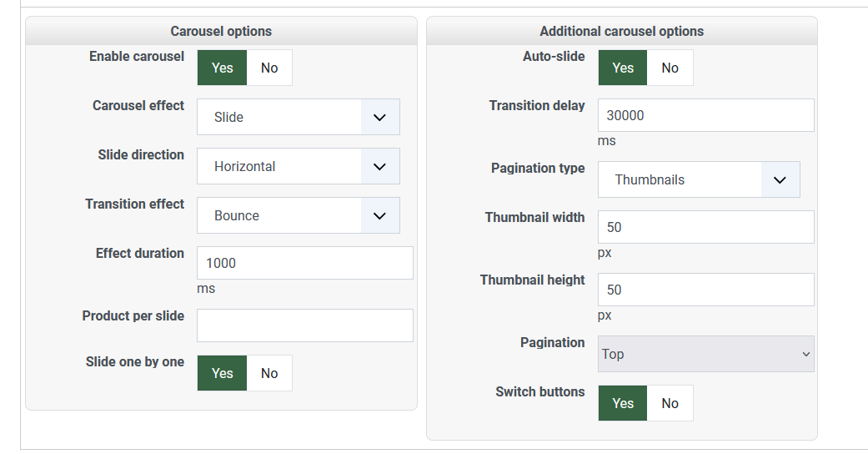Click the Carousel options panel header
868x454 pixels.
click(x=221, y=31)
